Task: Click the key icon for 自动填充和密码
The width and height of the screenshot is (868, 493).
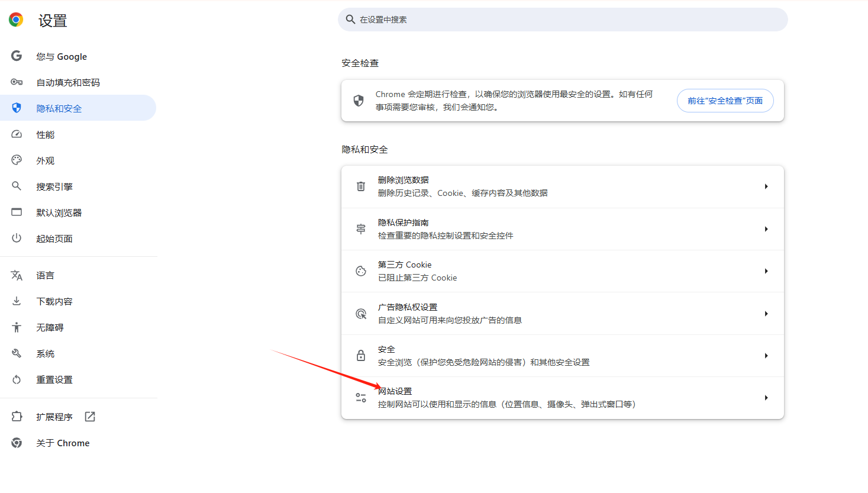Action: click(x=17, y=82)
